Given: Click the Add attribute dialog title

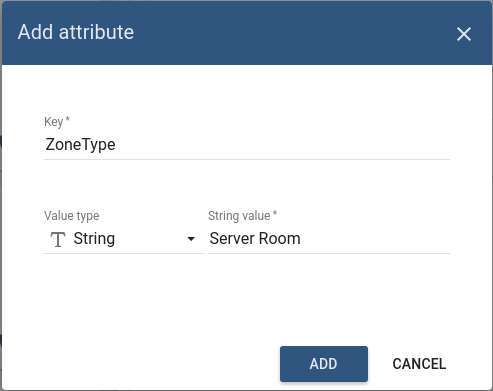Looking at the screenshot, I should coord(76,32).
